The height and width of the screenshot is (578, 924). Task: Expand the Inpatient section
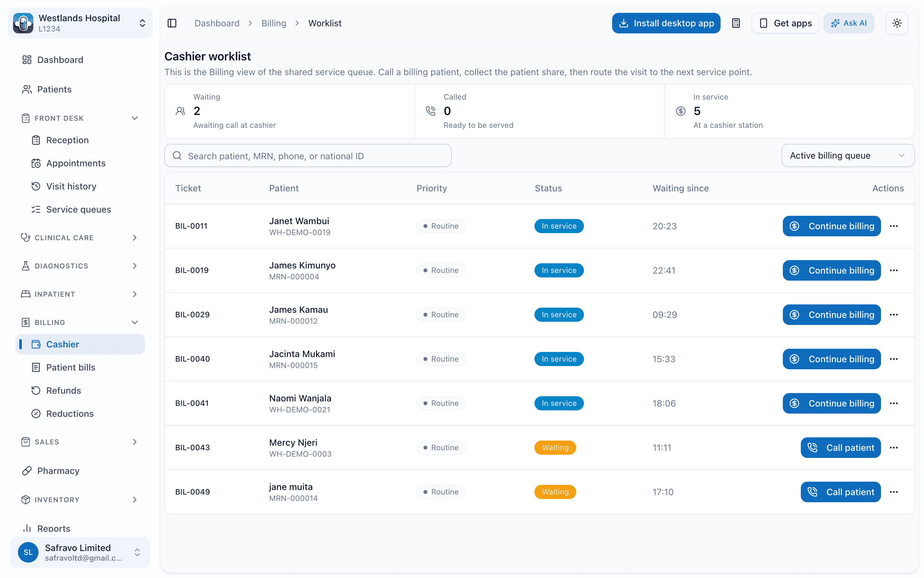80,294
